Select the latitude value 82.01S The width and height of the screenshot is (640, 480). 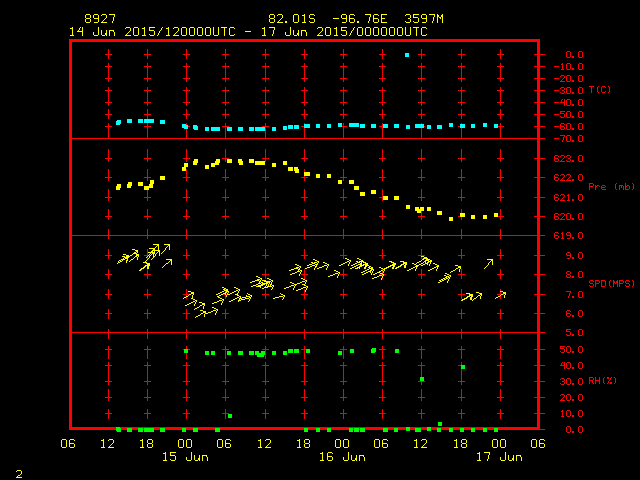click(x=292, y=19)
